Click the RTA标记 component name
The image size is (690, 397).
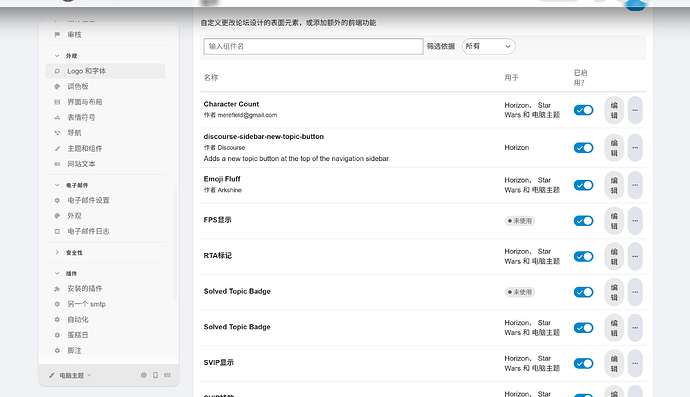click(217, 256)
